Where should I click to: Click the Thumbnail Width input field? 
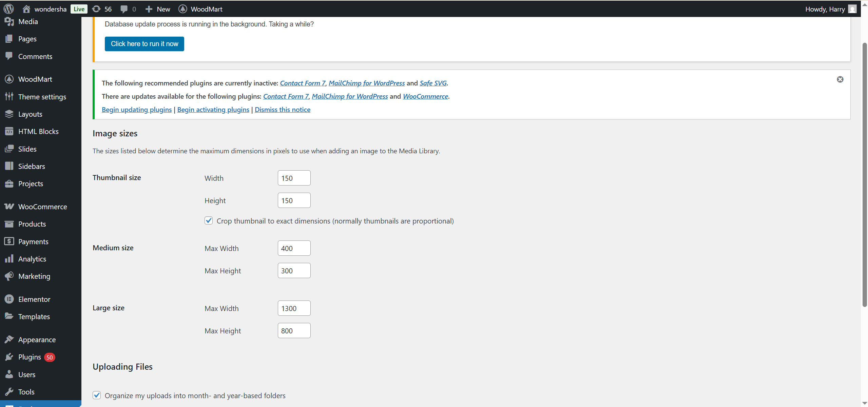tap(293, 178)
